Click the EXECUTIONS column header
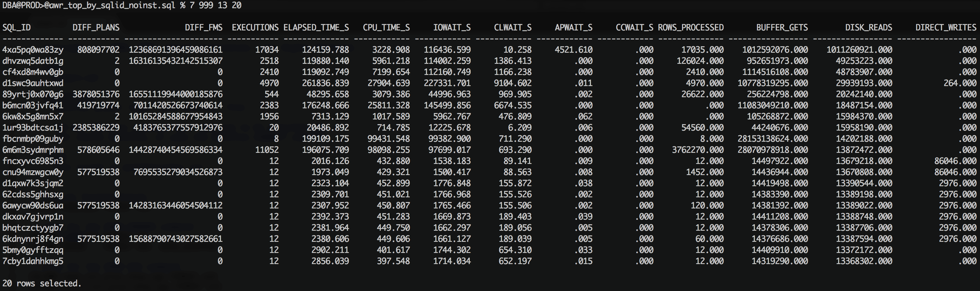 pos(255,28)
